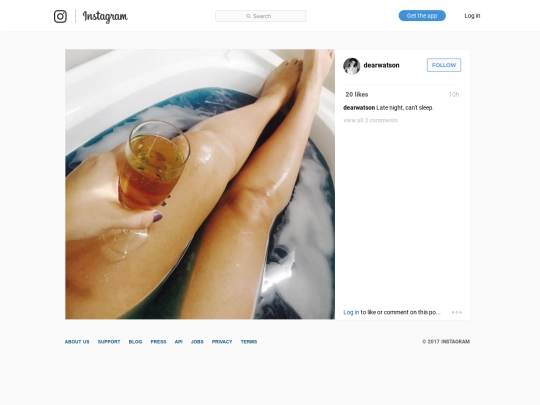Open the dearwatson username beside avatar

[381, 65]
